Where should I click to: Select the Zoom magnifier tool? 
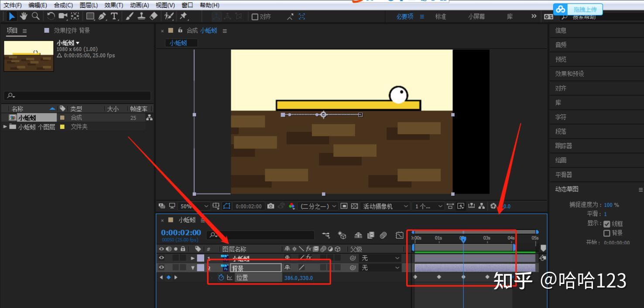tap(36, 16)
